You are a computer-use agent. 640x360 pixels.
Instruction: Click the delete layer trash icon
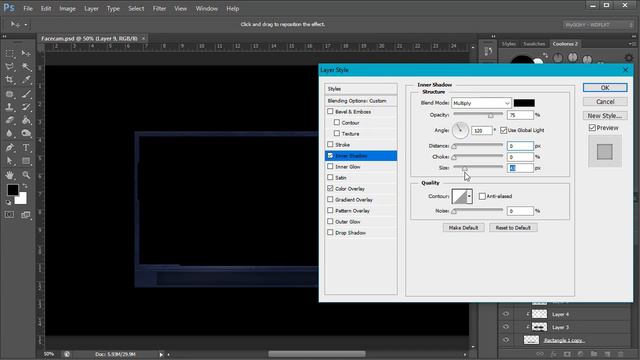[620, 354]
